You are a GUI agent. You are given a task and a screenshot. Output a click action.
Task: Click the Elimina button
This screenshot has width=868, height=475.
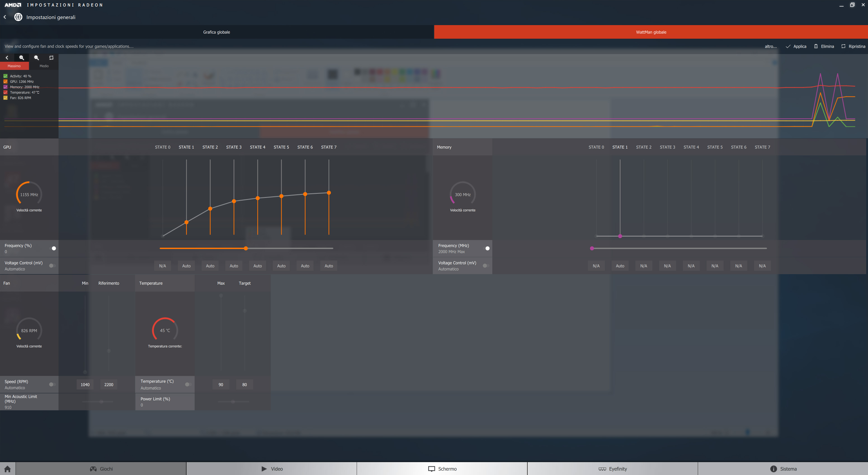tap(824, 47)
